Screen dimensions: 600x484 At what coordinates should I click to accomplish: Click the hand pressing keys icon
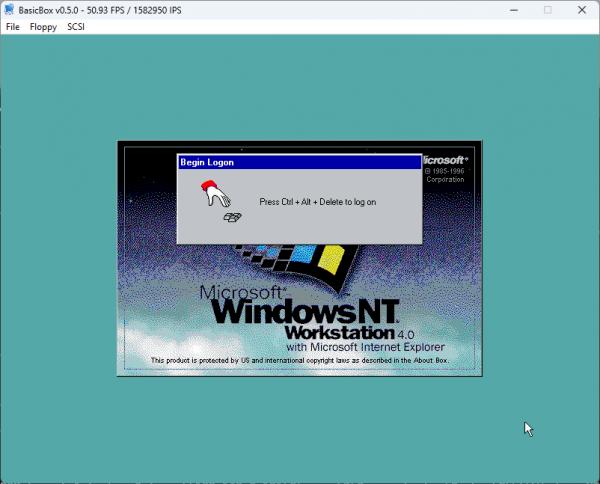click(x=221, y=201)
